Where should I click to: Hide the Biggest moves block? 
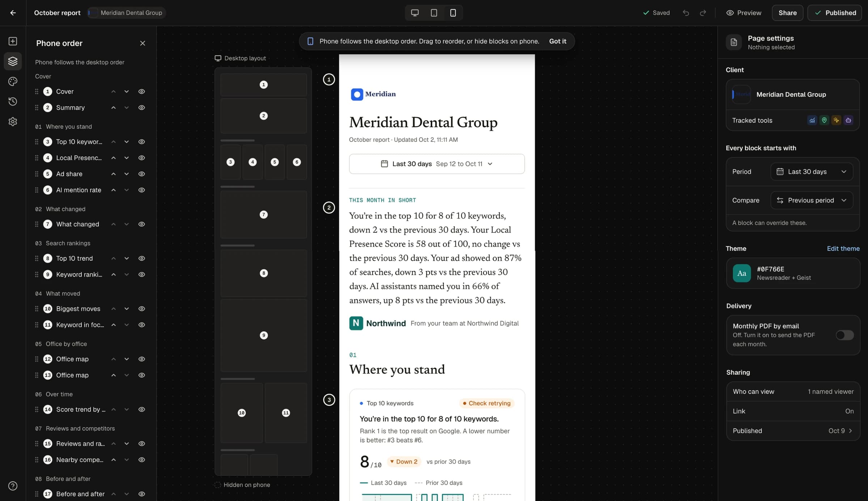(x=142, y=309)
